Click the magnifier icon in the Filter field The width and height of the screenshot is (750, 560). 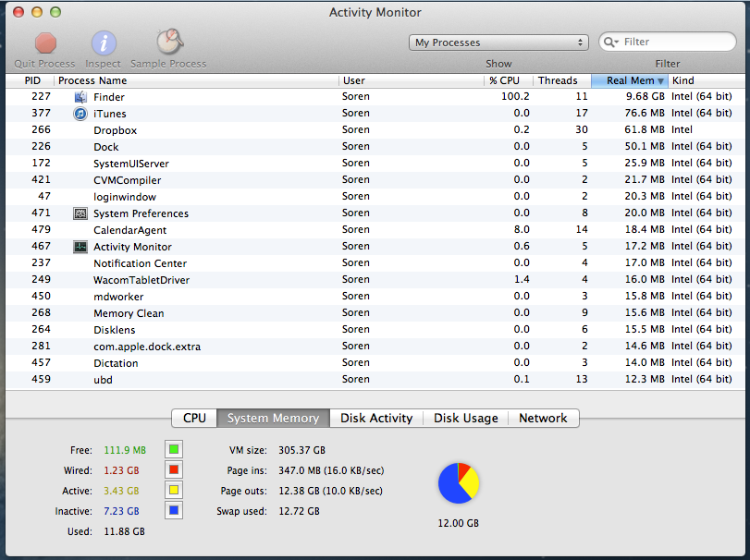click(610, 43)
